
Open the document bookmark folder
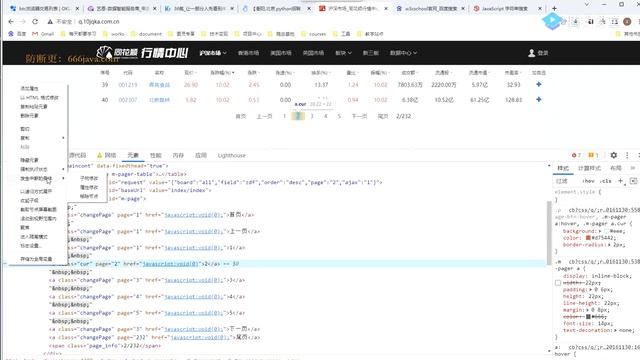pyautogui.click(x=146, y=34)
